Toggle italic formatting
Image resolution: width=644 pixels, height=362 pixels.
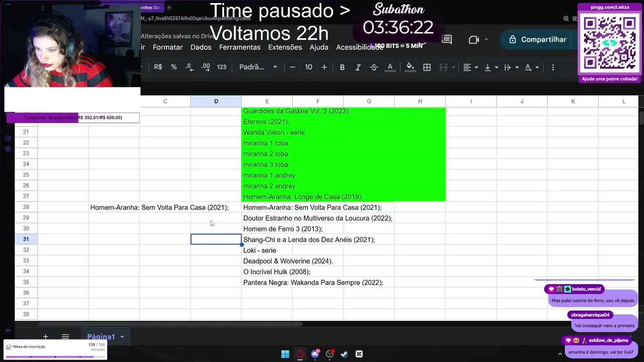click(x=358, y=67)
